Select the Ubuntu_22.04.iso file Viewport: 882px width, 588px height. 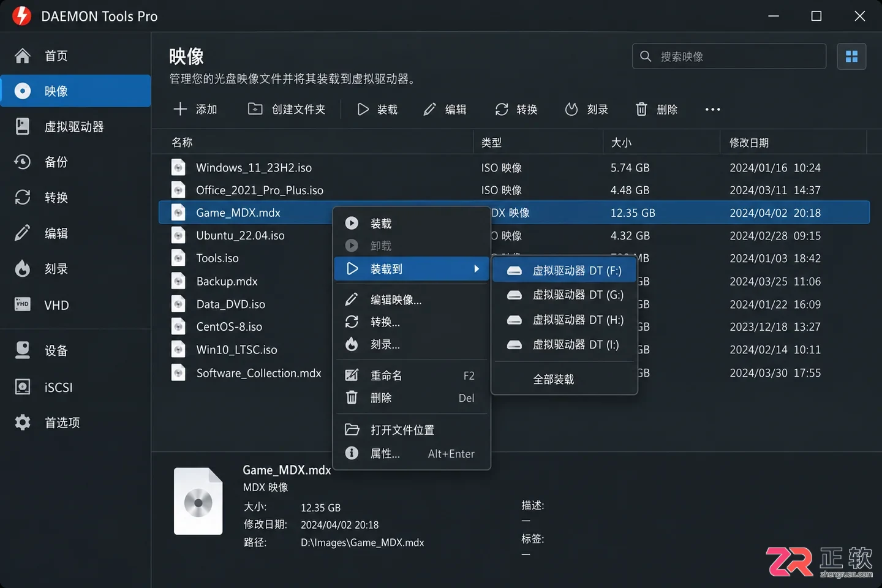(240, 236)
